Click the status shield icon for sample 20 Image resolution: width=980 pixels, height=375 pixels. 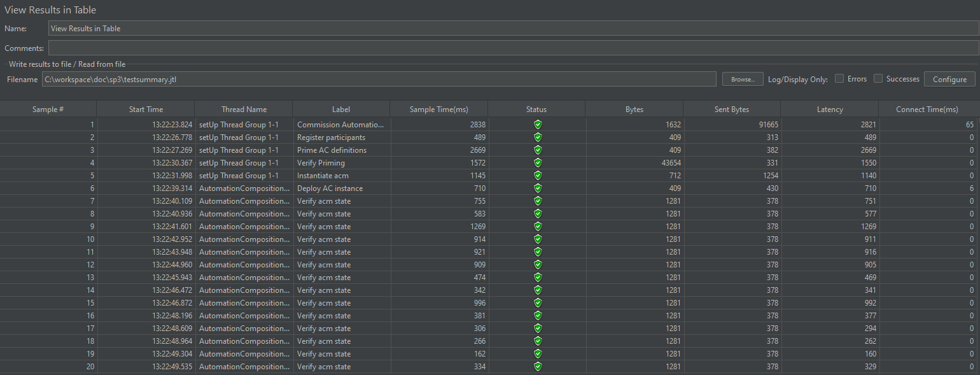point(537,367)
